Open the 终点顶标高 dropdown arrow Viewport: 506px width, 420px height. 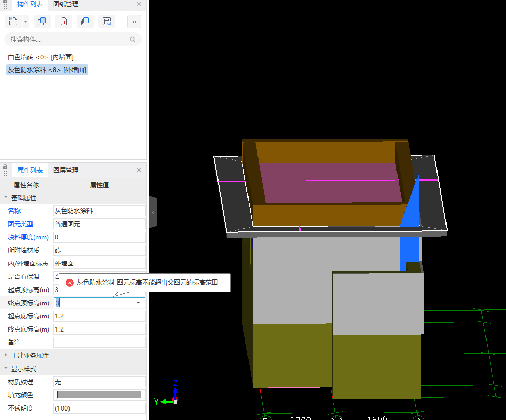point(138,303)
